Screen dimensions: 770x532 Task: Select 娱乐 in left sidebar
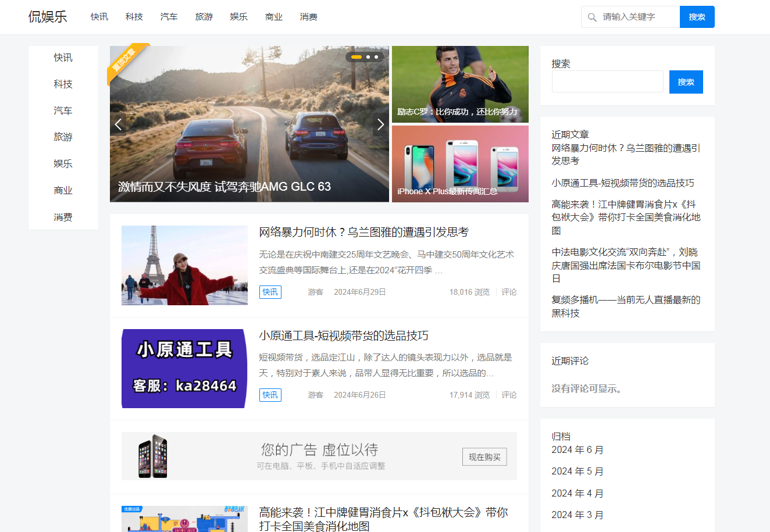pyautogui.click(x=63, y=164)
